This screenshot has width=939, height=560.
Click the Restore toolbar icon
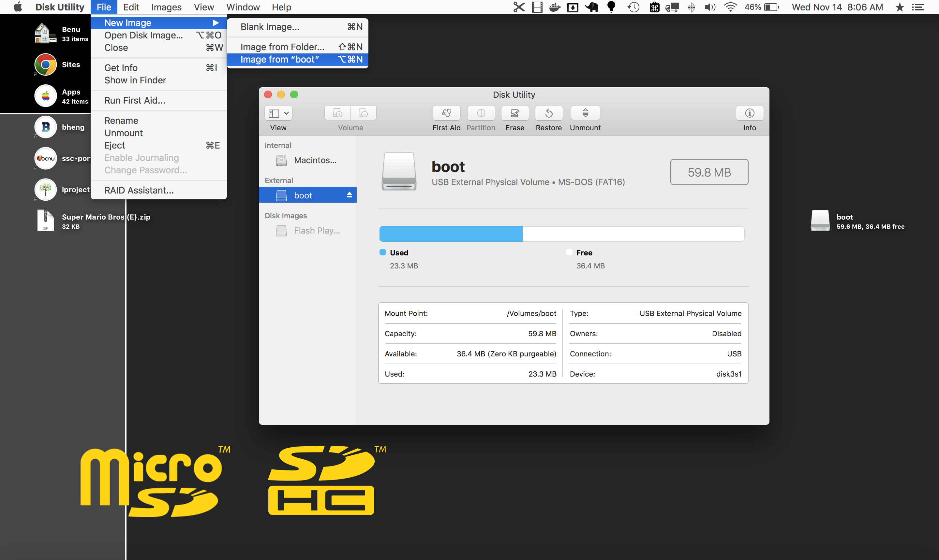pos(549,113)
